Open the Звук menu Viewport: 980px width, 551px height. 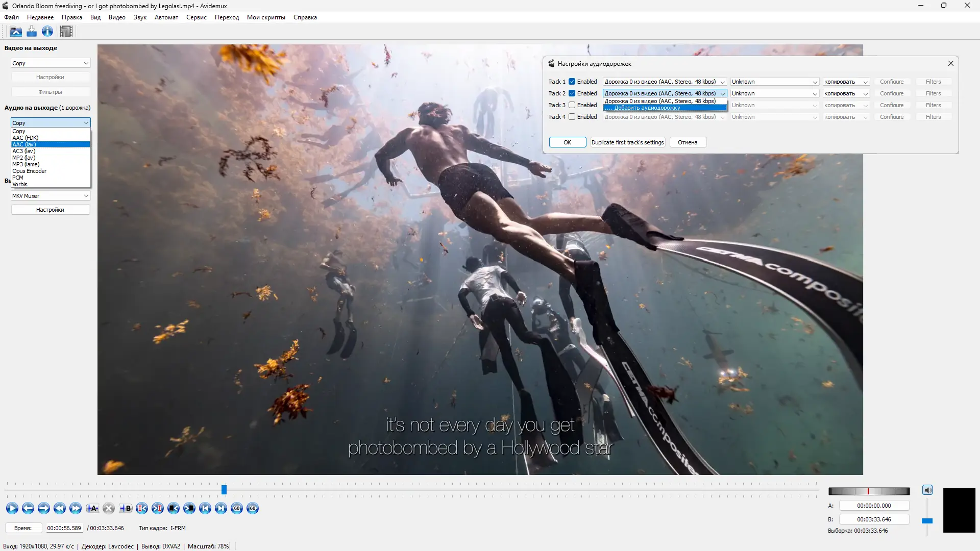(140, 17)
